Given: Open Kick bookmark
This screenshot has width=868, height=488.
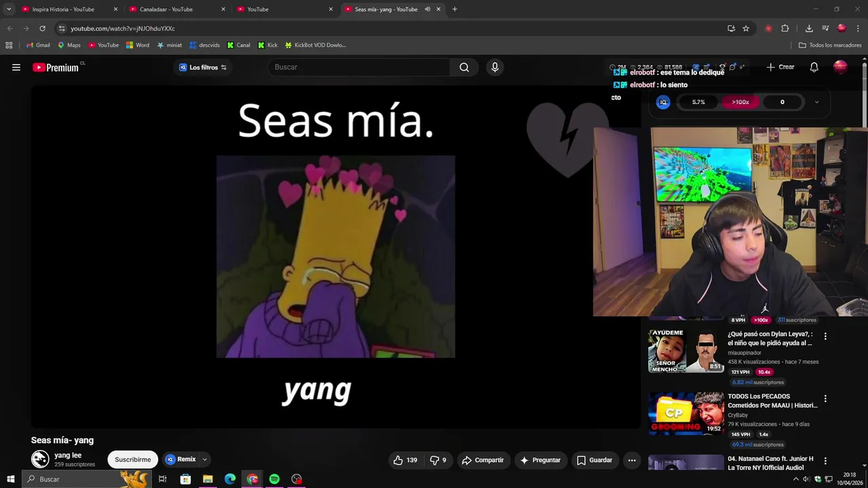Looking at the screenshot, I should [x=268, y=45].
